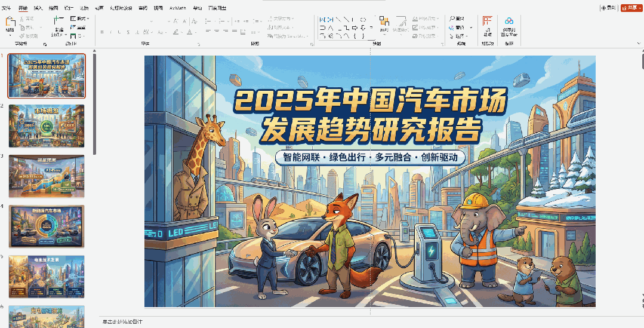644x328 pixels.
Task: Toggle Italic (I) formatting
Action: pos(111,32)
